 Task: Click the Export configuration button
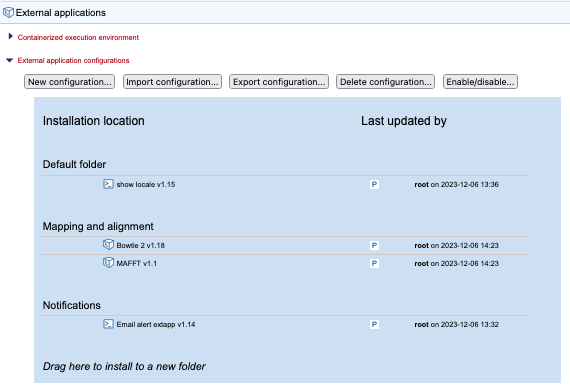279,82
